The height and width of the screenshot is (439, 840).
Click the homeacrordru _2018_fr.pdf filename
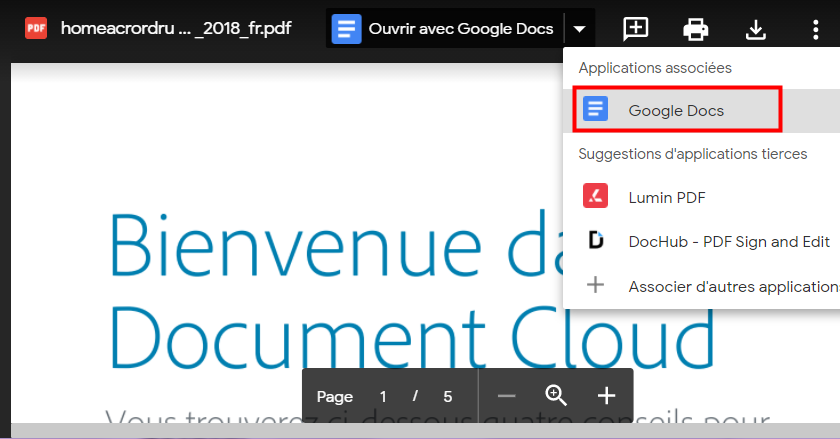click(176, 28)
